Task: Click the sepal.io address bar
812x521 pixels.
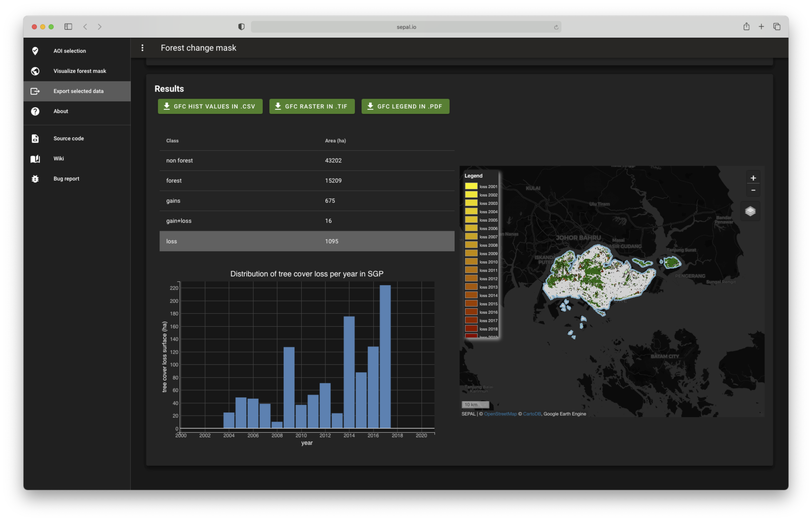Action: click(406, 27)
